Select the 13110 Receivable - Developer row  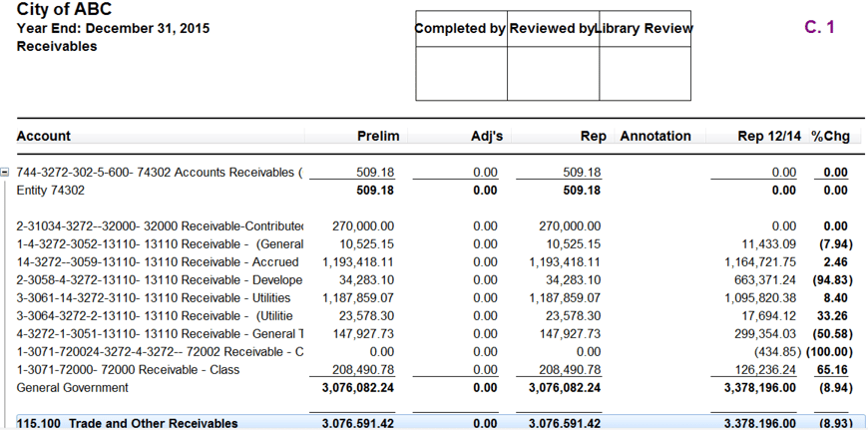160,280
